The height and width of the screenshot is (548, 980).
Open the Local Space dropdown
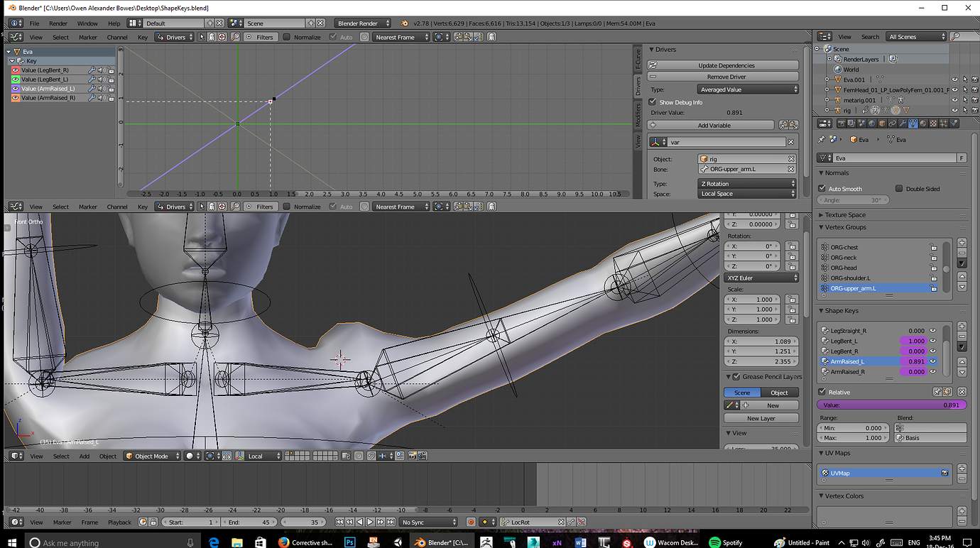coord(746,194)
